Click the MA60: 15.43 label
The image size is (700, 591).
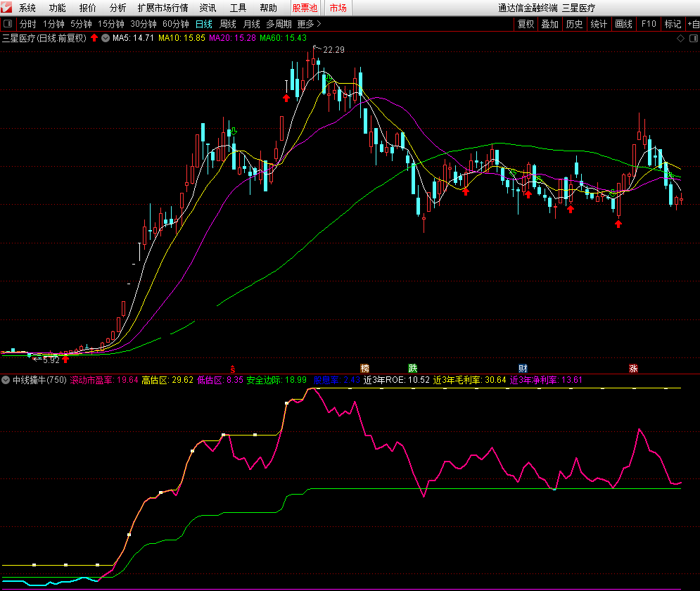click(283, 38)
